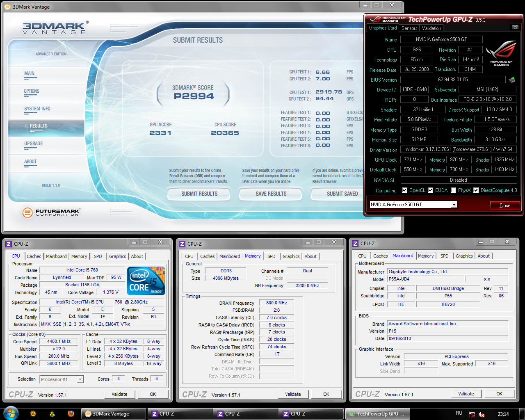Click the network tray icon
This screenshot has height=420, width=525.
point(472,414)
